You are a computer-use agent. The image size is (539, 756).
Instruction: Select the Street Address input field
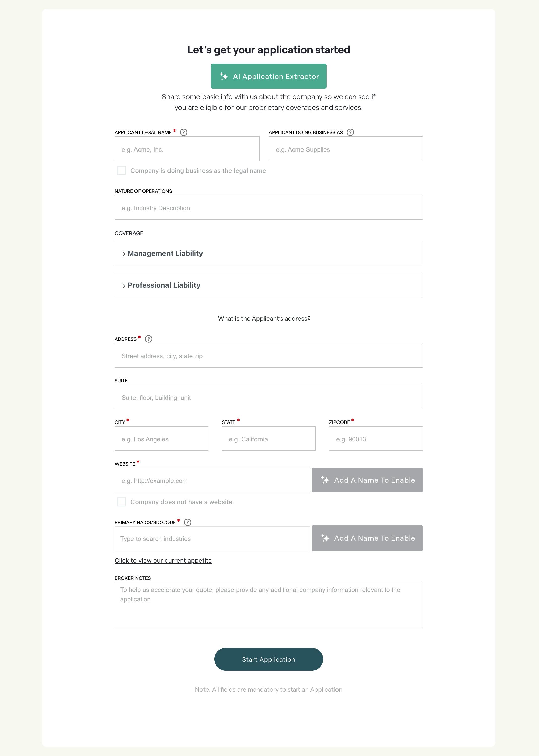pyautogui.click(x=268, y=355)
